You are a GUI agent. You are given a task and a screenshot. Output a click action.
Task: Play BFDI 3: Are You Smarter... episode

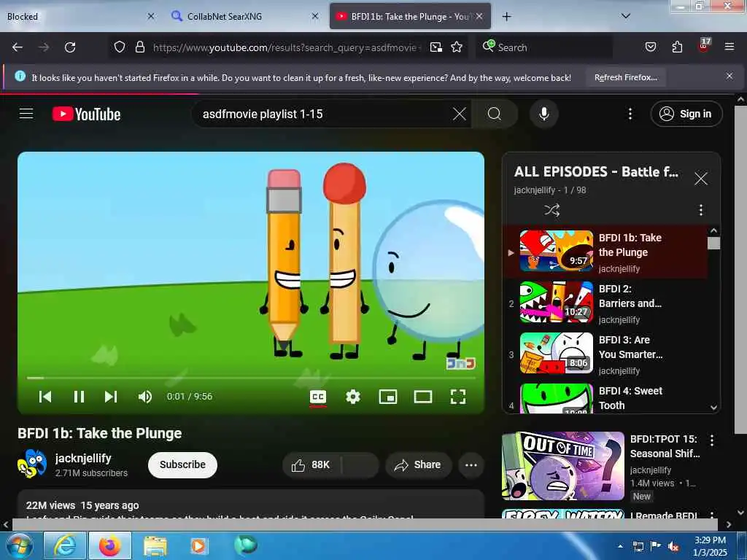(x=605, y=354)
